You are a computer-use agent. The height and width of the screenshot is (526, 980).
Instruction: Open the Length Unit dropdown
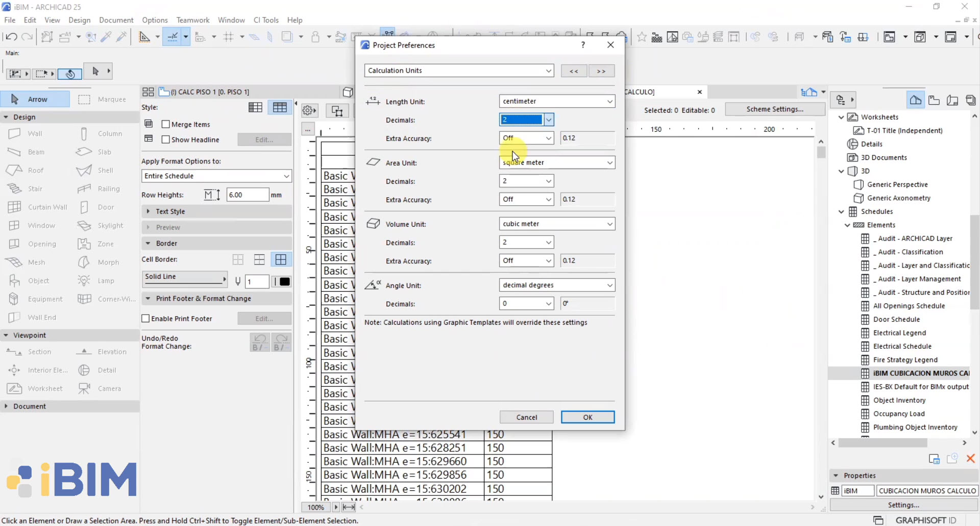coord(557,101)
